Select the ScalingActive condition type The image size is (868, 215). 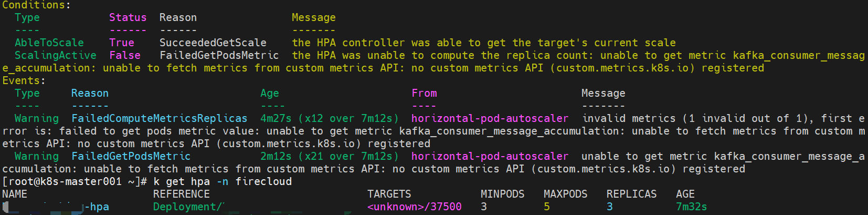pyautogui.click(x=55, y=55)
